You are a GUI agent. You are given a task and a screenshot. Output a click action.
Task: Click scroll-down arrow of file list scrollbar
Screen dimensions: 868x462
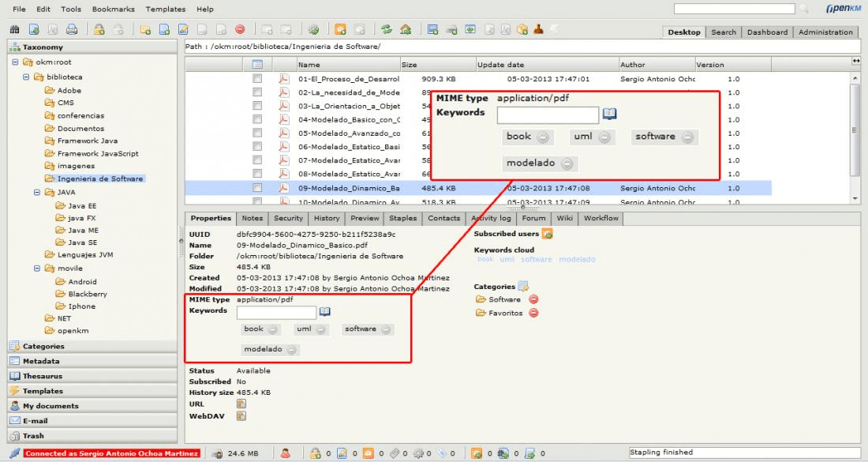[x=856, y=198]
